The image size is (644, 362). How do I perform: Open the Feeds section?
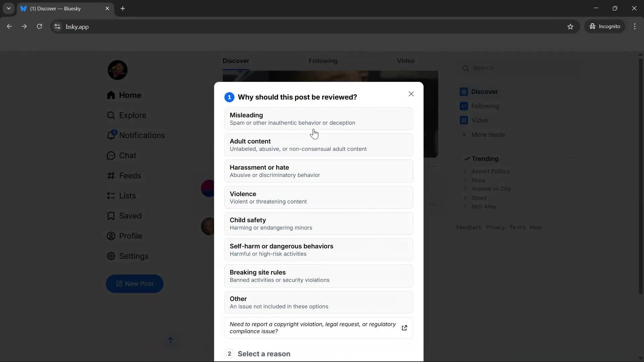[129, 176]
